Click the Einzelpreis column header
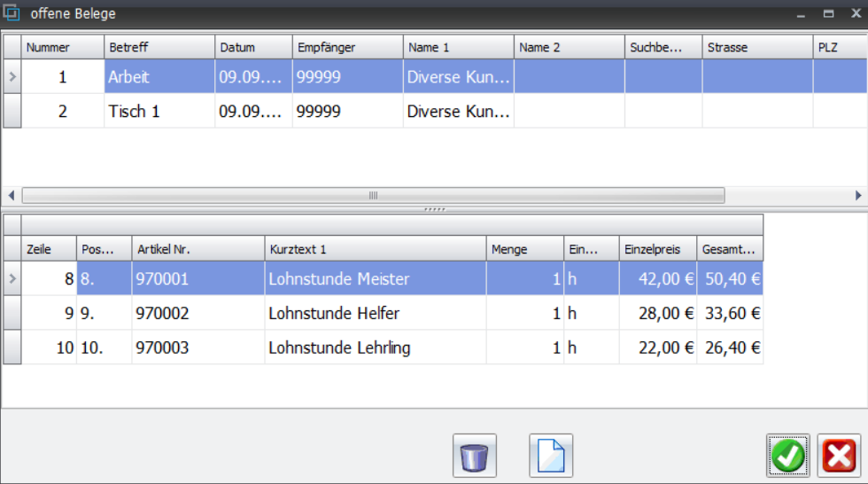The image size is (868, 484). (x=657, y=250)
